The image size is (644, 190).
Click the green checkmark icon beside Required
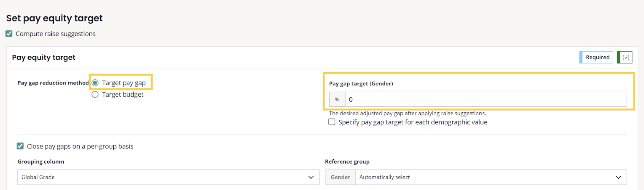(x=625, y=57)
